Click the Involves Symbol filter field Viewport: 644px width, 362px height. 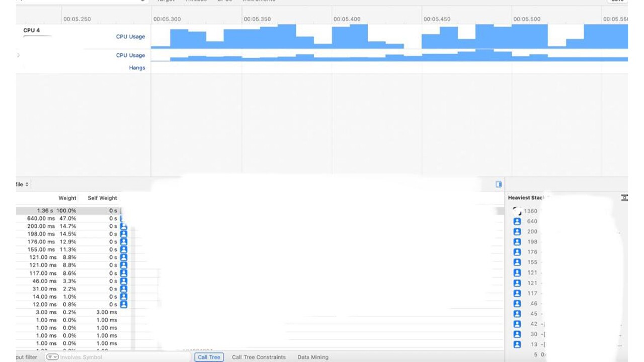point(83,357)
